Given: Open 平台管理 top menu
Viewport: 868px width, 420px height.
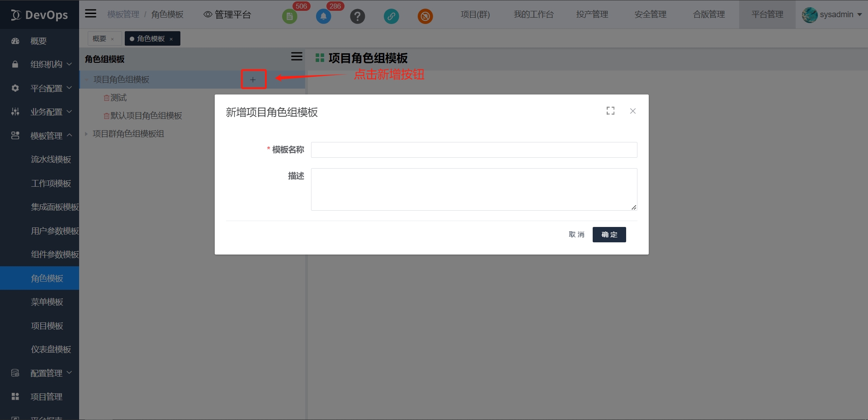Looking at the screenshot, I should click(767, 14).
